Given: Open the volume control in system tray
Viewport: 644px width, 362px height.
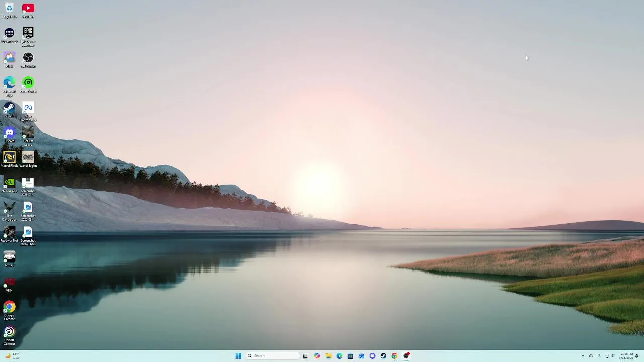Looking at the screenshot, I should [x=613, y=356].
